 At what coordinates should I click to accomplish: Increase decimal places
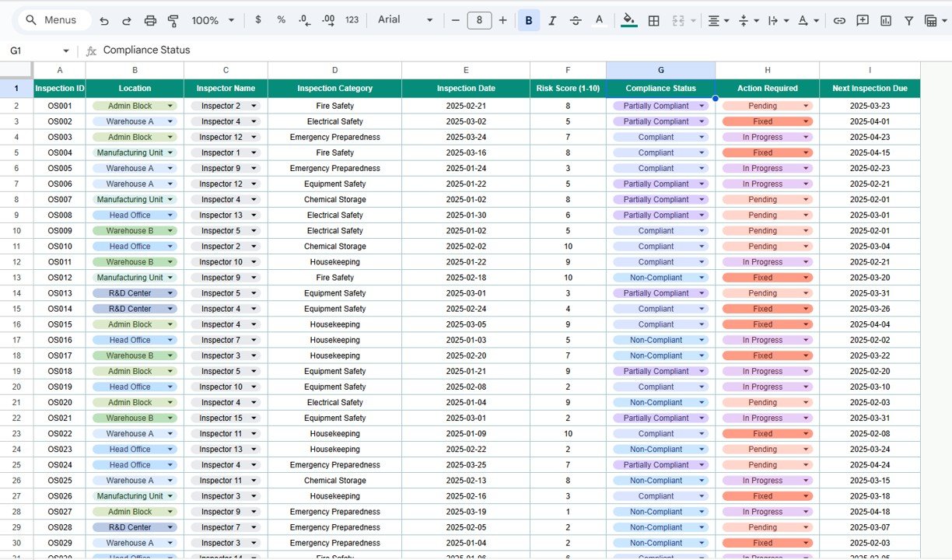pos(329,22)
